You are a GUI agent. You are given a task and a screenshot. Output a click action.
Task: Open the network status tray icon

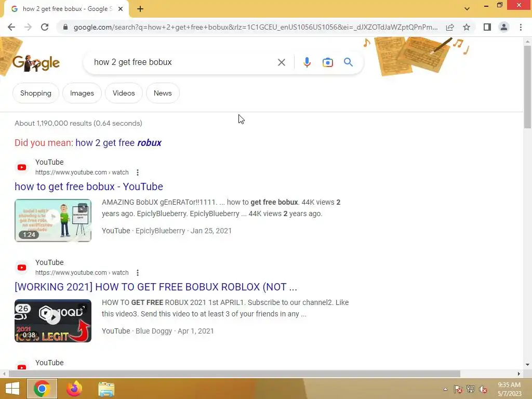pos(471,389)
